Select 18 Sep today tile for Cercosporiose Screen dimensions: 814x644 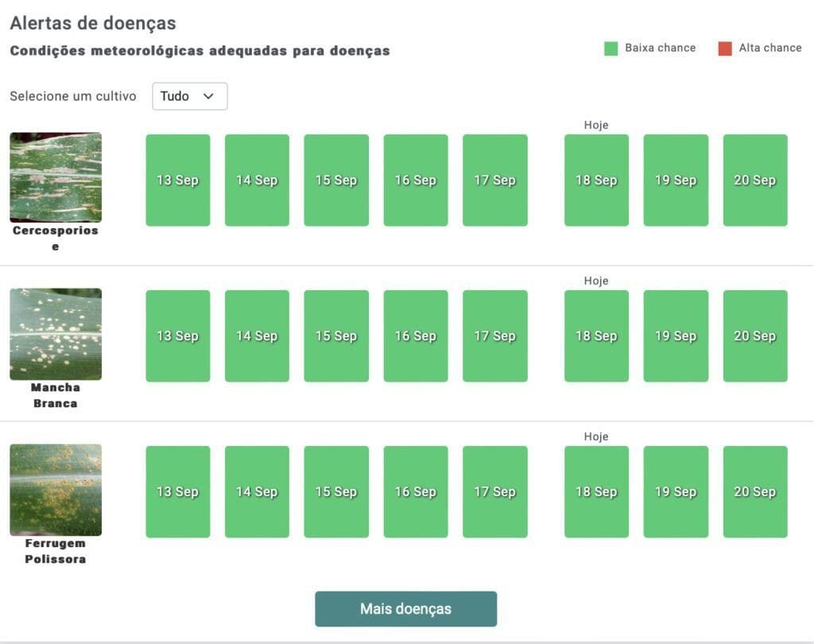[596, 180]
